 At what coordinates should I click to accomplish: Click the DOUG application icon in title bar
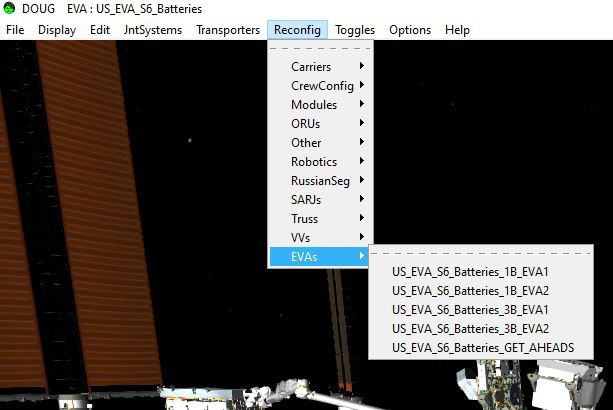[9, 9]
